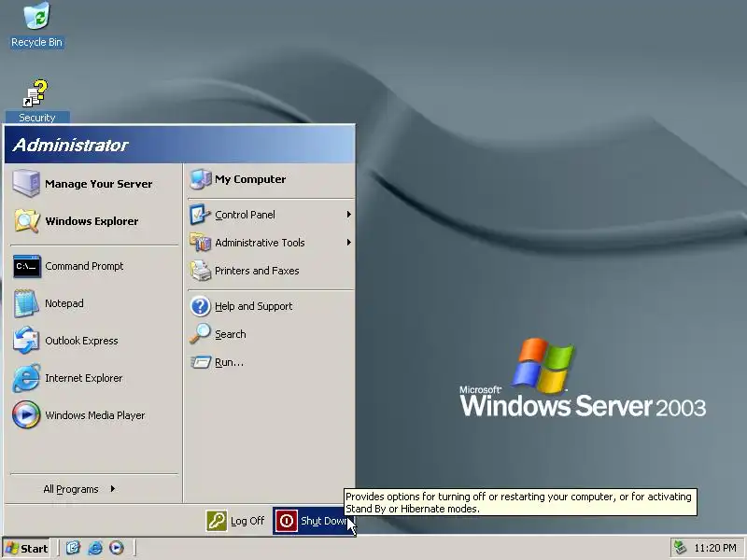
Task: Click Show Desktop icon in Quick Launch
Action: pyautogui.click(x=73, y=548)
